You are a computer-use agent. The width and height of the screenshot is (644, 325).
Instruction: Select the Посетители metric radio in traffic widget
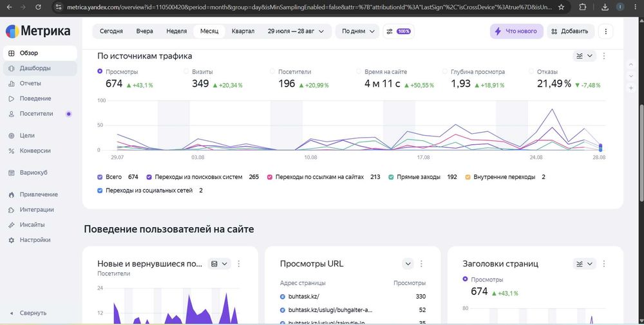click(x=272, y=71)
